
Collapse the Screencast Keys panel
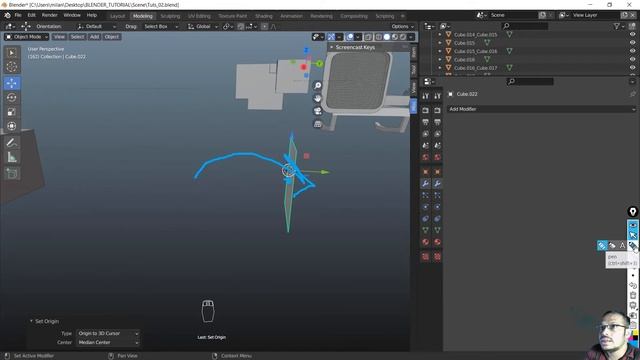[331, 47]
